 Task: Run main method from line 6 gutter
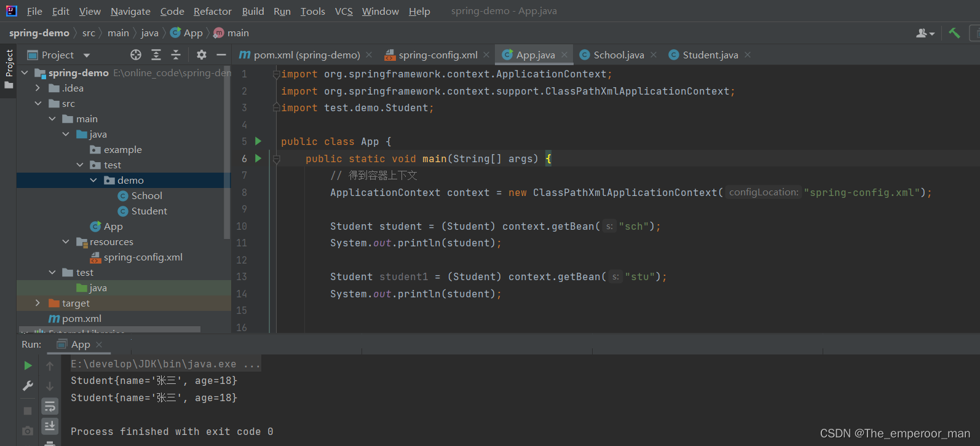pos(258,158)
